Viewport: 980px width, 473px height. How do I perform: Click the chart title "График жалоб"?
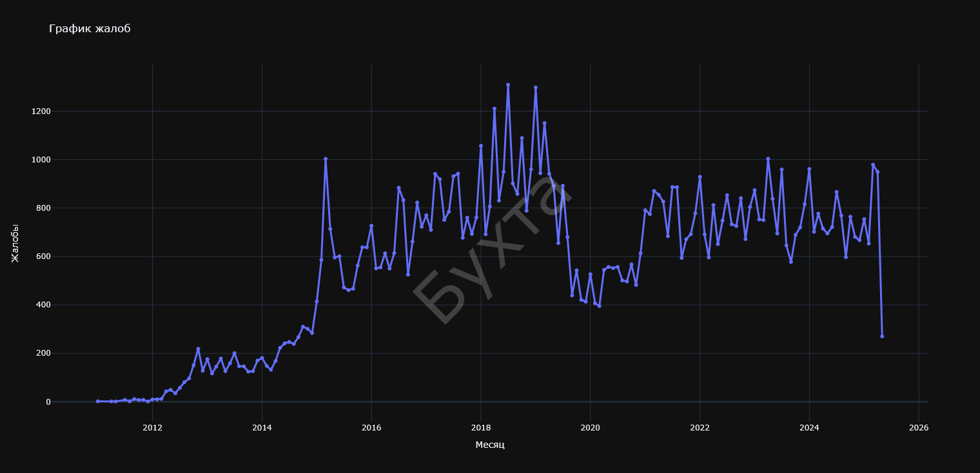[x=90, y=29]
